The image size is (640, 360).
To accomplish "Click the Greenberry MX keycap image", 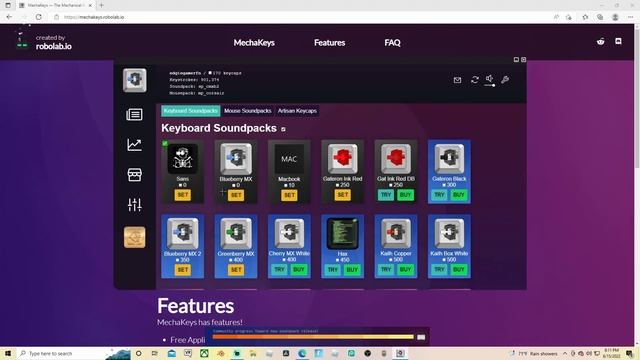I will click(x=236, y=233).
